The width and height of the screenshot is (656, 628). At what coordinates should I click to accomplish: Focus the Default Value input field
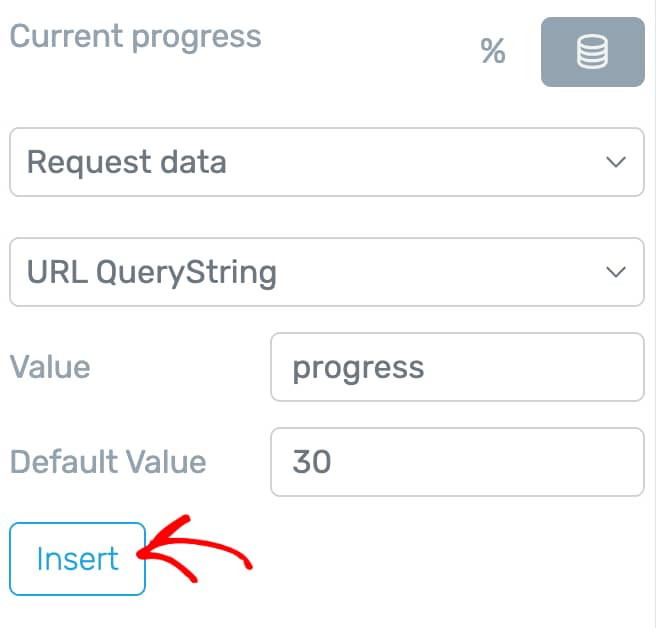[457, 462]
